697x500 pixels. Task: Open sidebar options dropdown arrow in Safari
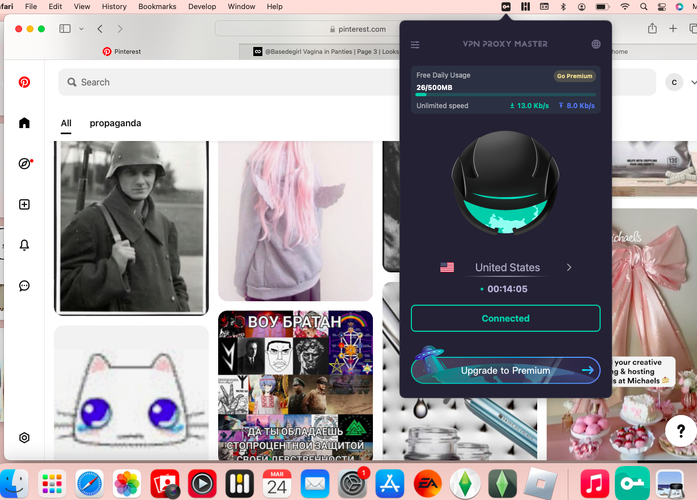click(81, 29)
